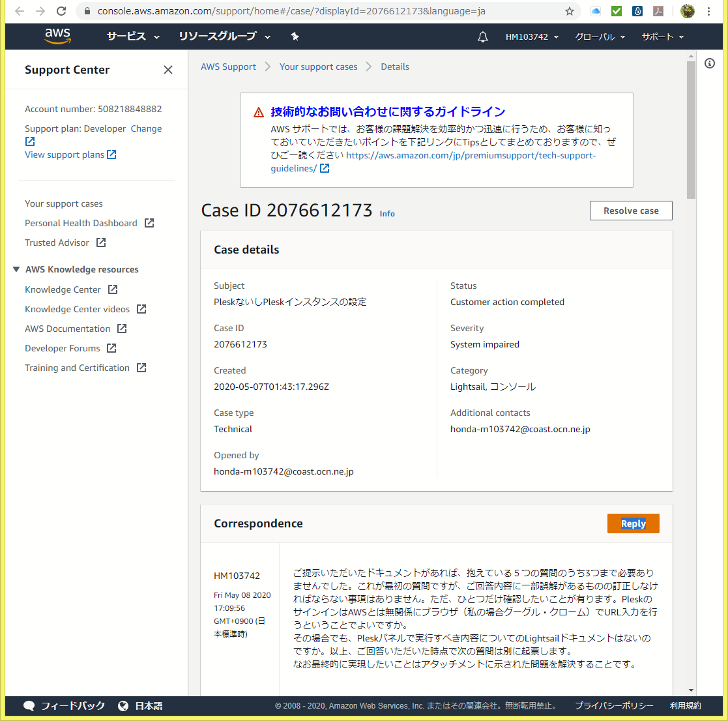
Task: Click the browser profile avatar
Action: 687,11
